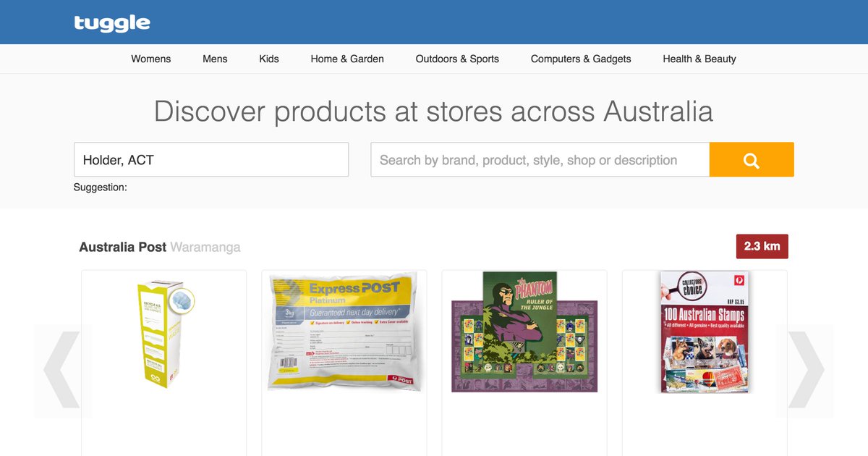The width and height of the screenshot is (868, 456).
Task: Click the tuggle logo
Action: 112,23
